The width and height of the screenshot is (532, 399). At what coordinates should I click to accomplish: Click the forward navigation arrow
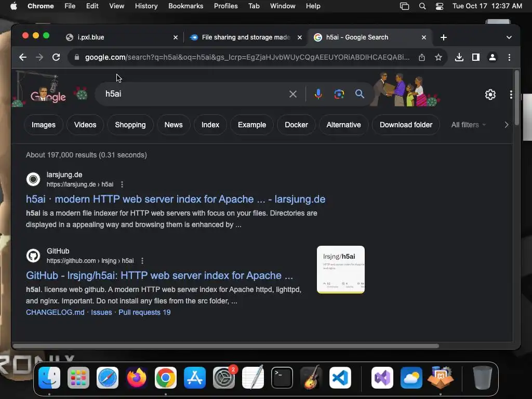click(x=39, y=57)
